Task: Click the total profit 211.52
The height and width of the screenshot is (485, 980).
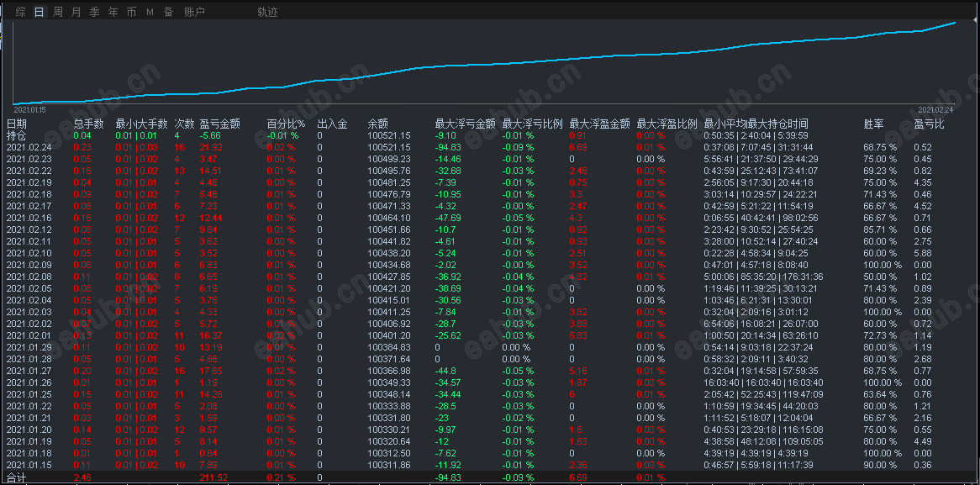Action: pos(213,477)
